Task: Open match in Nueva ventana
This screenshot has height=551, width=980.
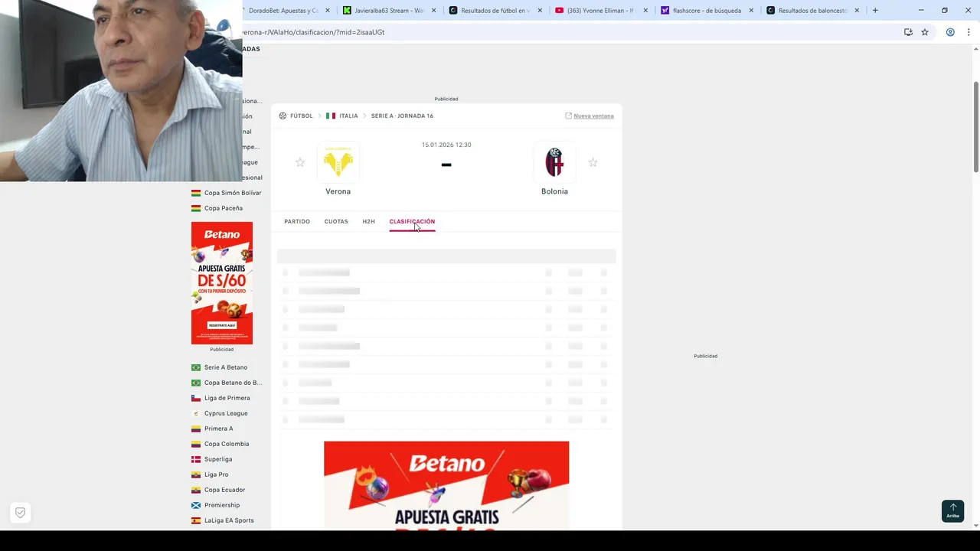Action: (590, 116)
